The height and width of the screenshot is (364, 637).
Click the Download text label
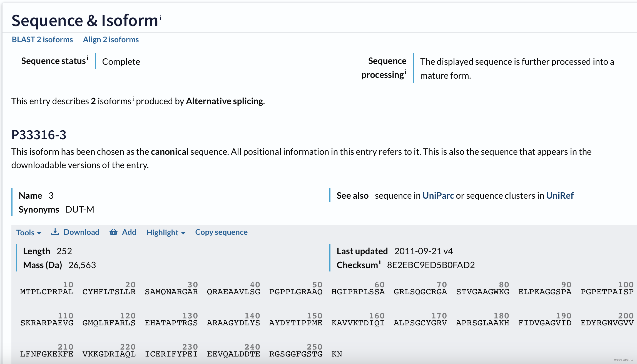81,232
